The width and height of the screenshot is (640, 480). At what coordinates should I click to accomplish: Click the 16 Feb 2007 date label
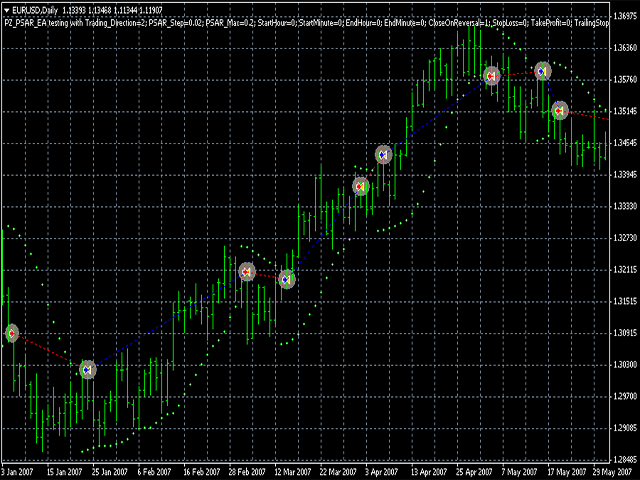pos(201,473)
